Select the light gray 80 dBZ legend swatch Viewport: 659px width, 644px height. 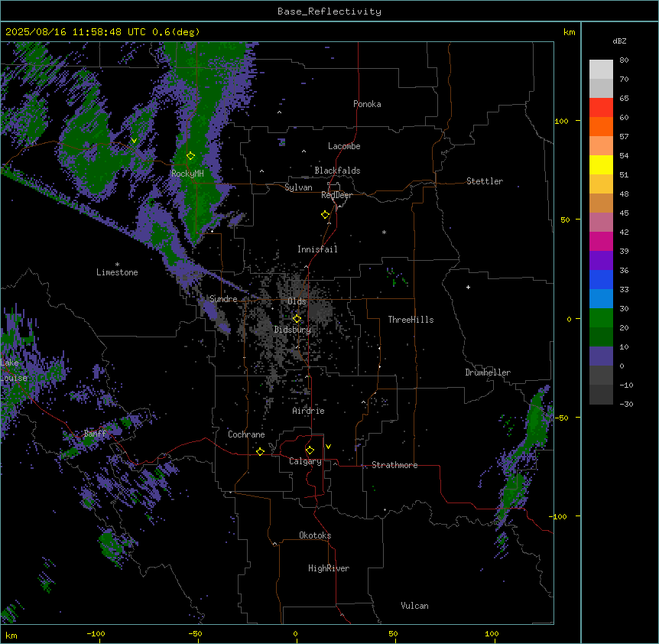601,70
